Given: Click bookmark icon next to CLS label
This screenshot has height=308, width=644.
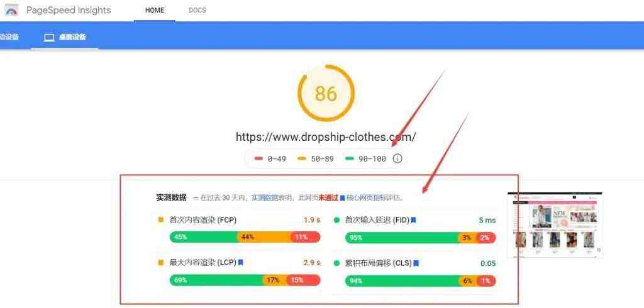Looking at the screenshot, I should (416, 263).
